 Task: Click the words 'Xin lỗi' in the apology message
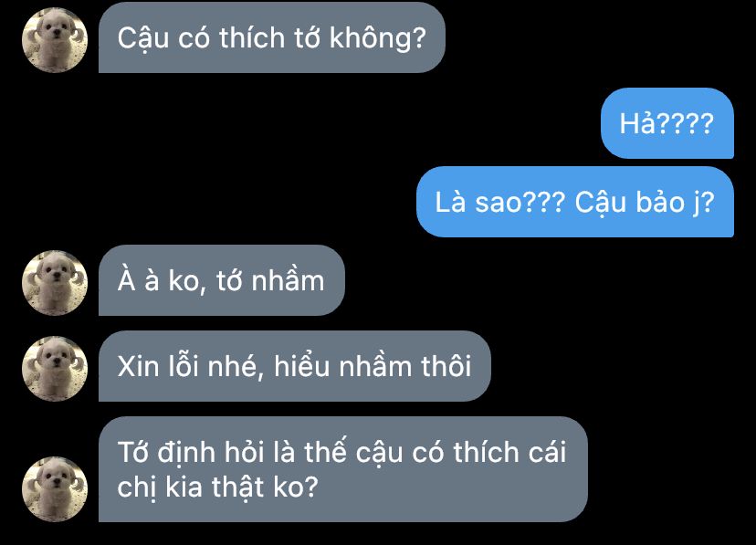point(158,366)
